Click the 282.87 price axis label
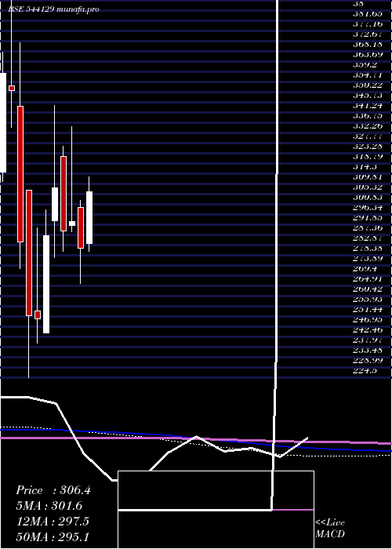This screenshot has width=392, height=549. click(x=368, y=238)
